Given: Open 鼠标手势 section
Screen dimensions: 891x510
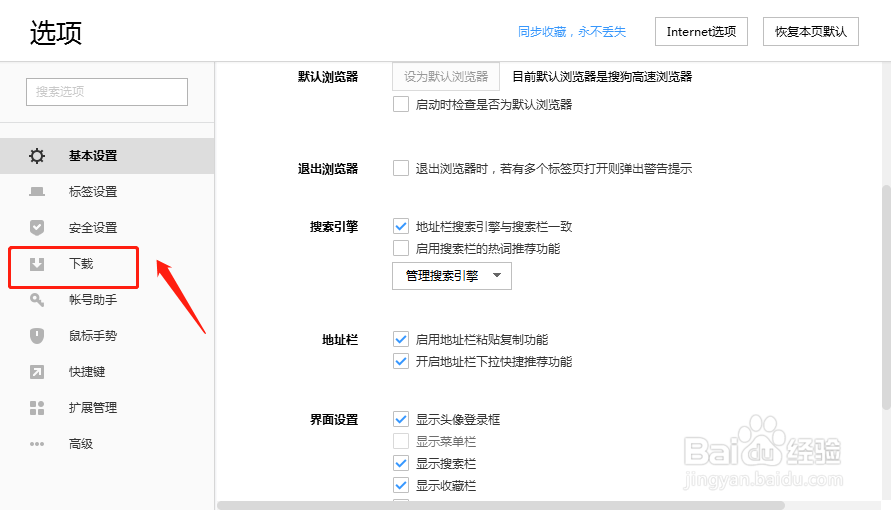Looking at the screenshot, I should (x=107, y=336).
